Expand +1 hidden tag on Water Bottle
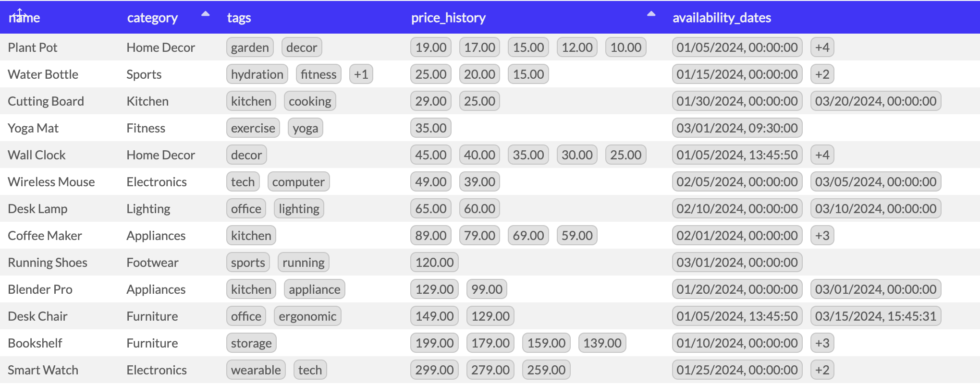This screenshot has width=980, height=384. click(x=361, y=74)
